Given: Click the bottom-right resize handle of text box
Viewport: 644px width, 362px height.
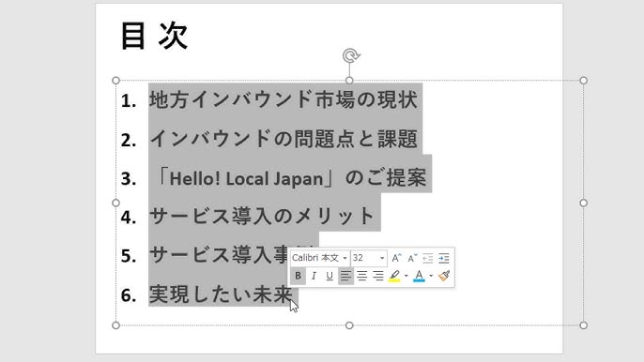Looking at the screenshot, I should [x=583, y=325].
